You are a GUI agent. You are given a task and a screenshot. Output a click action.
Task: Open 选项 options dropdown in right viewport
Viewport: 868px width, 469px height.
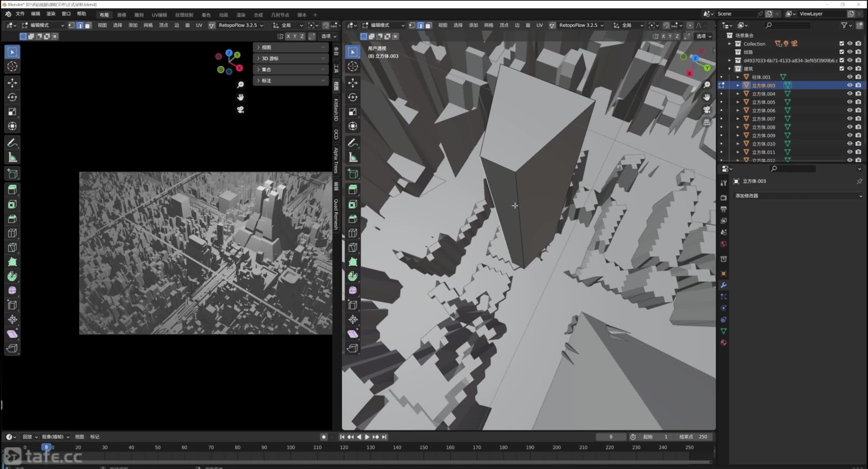[704, 36]
